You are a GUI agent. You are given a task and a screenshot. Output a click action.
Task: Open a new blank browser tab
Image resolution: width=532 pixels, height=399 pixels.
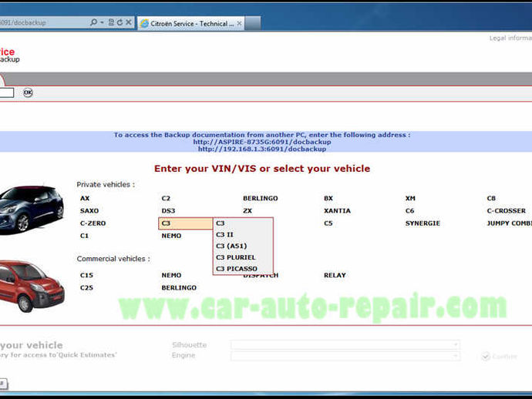pyautogui.click(x=253, y=24)
